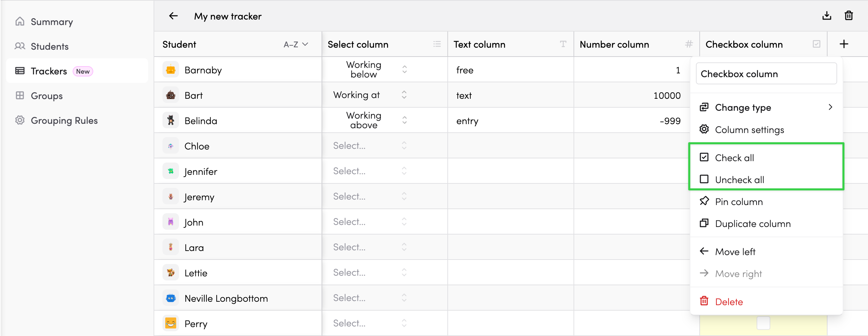Click the trash icon in top header
868x336 pixels.
(x=848, y=16)
